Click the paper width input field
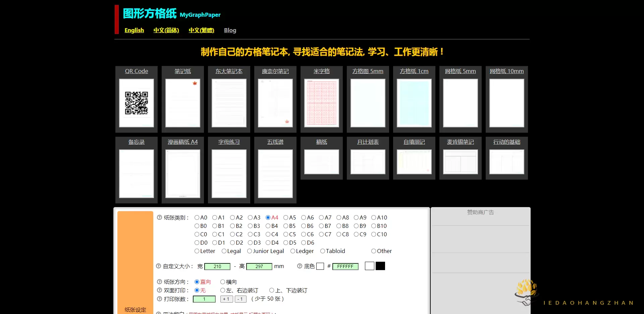 217,266
